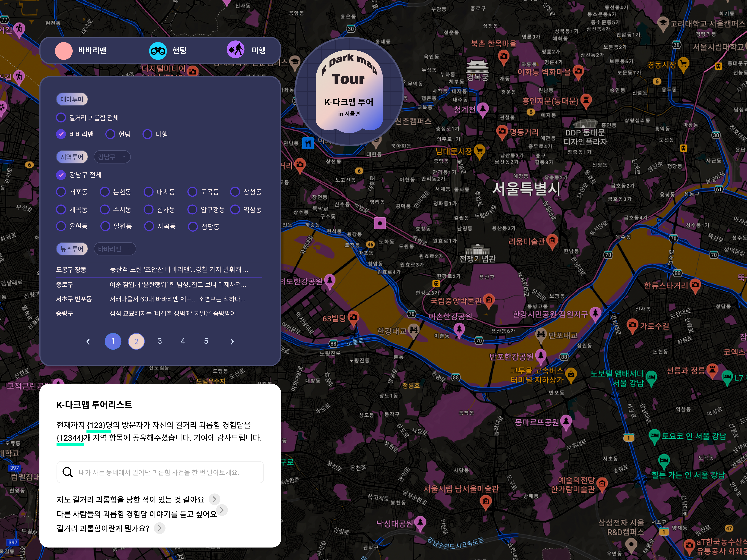Go to next page of news
747x560 pixels.
click(232, 342)
